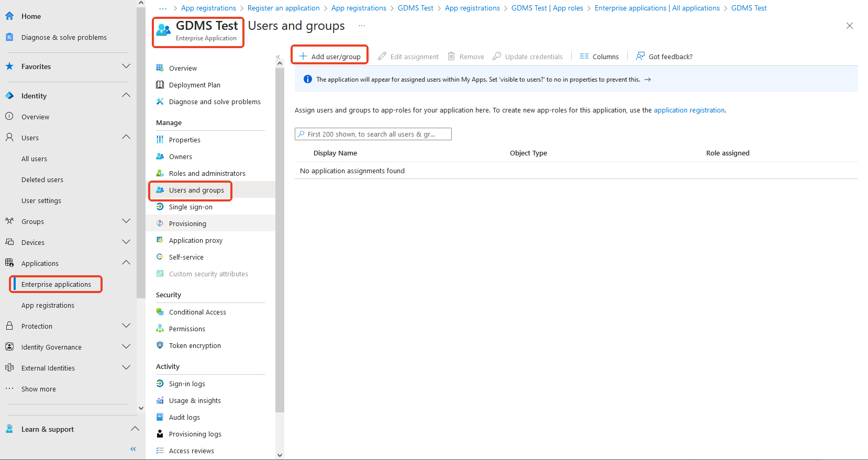Collapse the Applications section chevron

click(126, 263)
